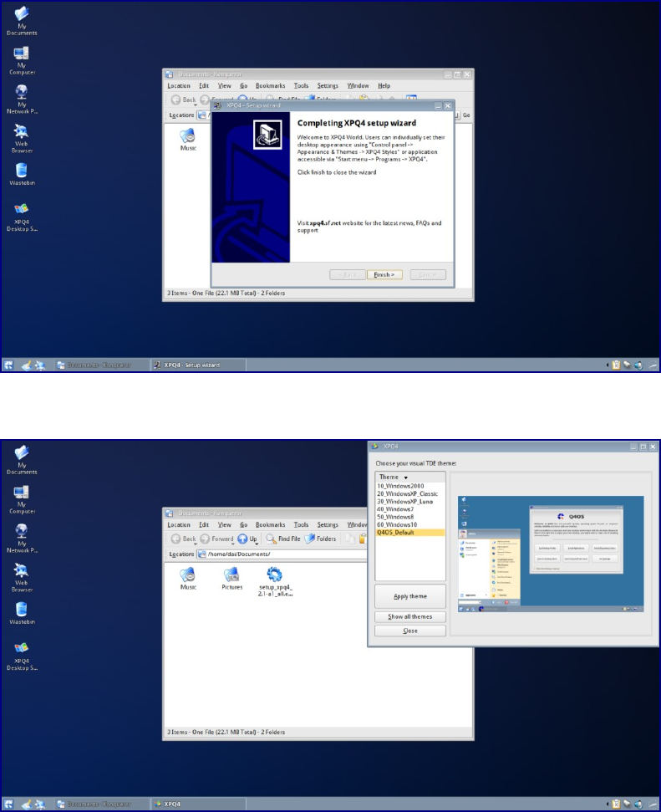661x812 pixels.
Task: Click the /home/dai/Documents/ location field
Action: coord(282,554)
